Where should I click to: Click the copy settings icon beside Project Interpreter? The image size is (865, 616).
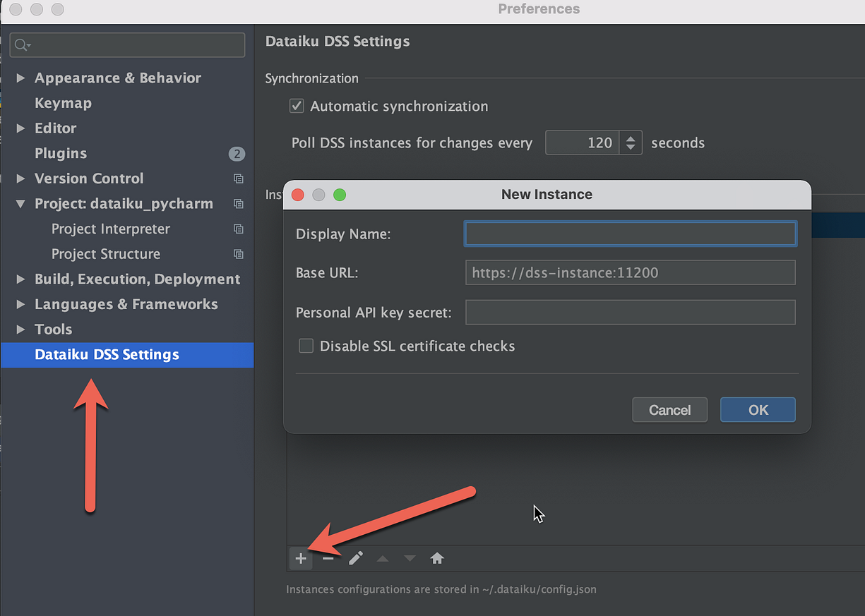click(238, 229)
